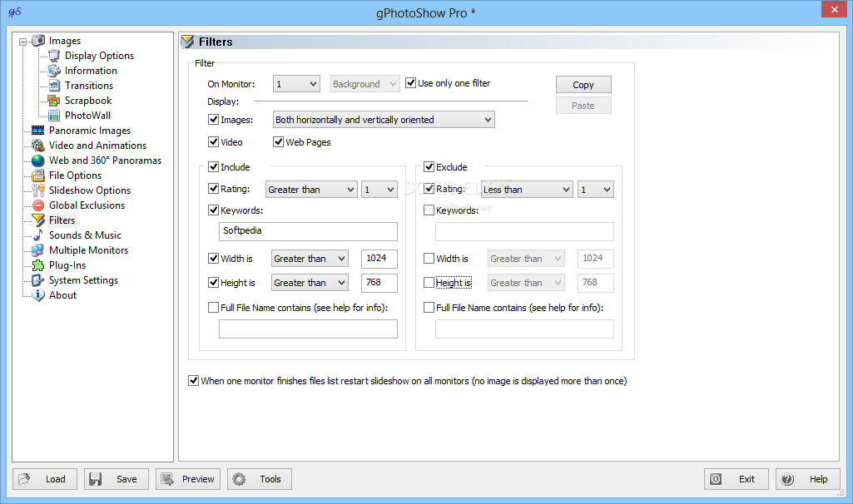Open the image orientation dropdown
853x504 pixels.
(384, 120)
